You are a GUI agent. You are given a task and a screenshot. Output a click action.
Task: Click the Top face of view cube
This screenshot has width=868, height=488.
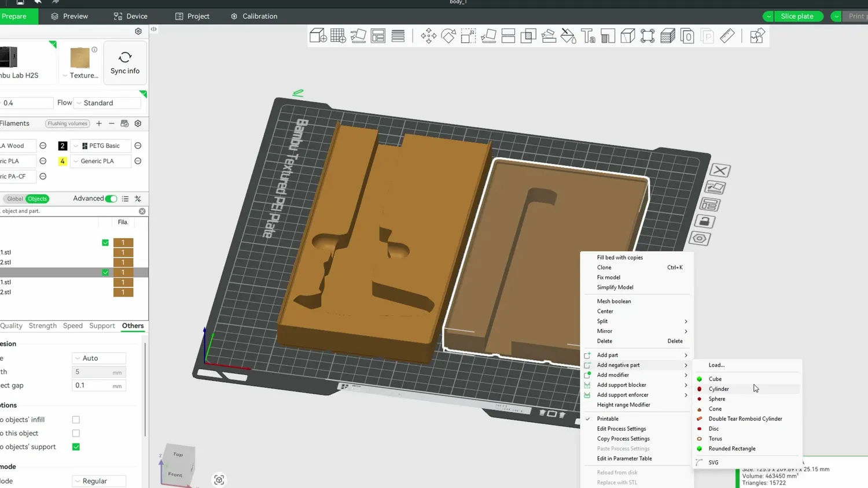[x=178, y=454]
